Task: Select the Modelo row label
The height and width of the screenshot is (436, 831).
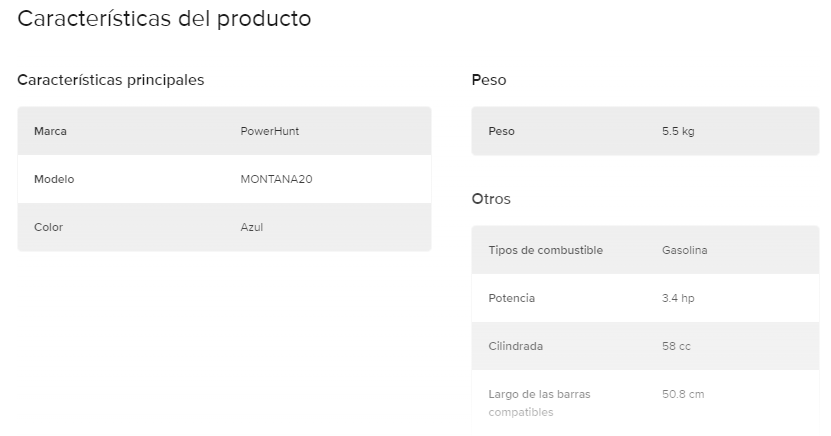Action: point(54,179)
